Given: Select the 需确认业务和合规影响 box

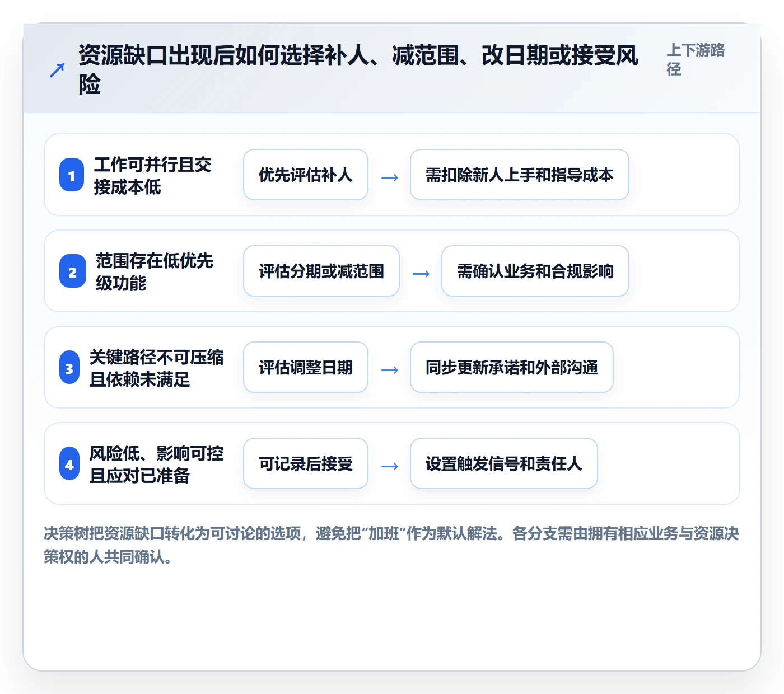Looking at the screenshot, I should [x=535, y=271].
